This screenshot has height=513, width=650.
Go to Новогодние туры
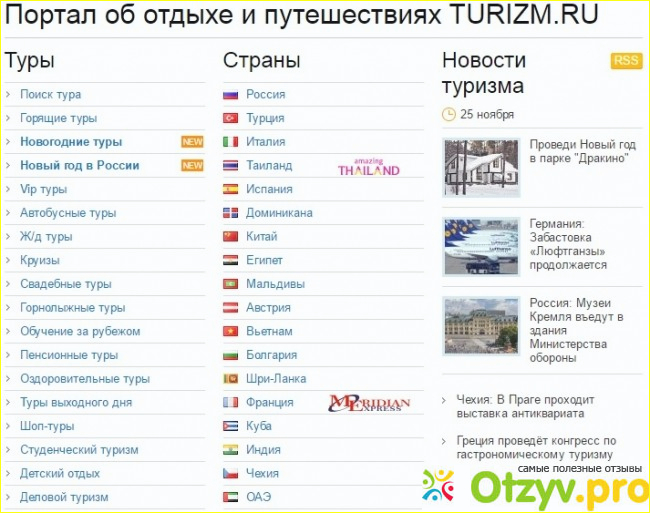71,142
